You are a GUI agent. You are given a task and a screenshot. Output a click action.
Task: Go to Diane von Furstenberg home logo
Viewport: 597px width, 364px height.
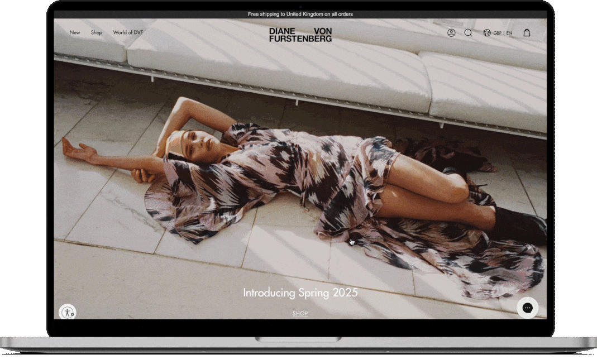300,35
